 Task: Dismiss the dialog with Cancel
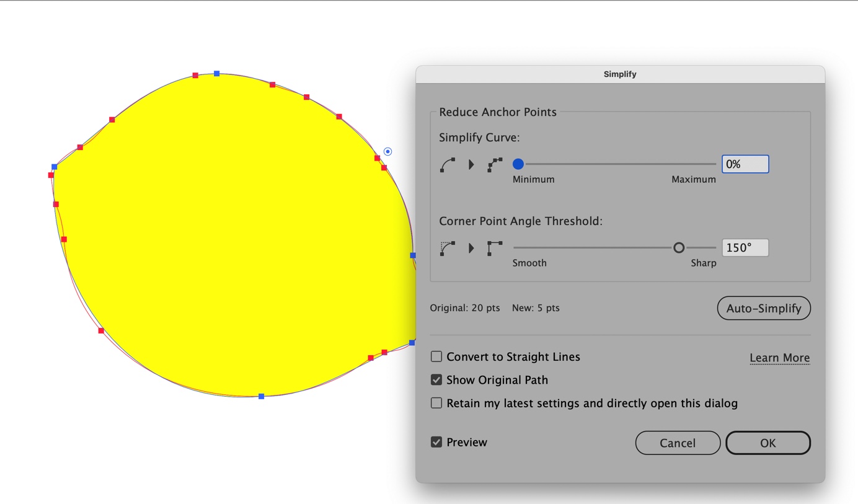point(678,443)
